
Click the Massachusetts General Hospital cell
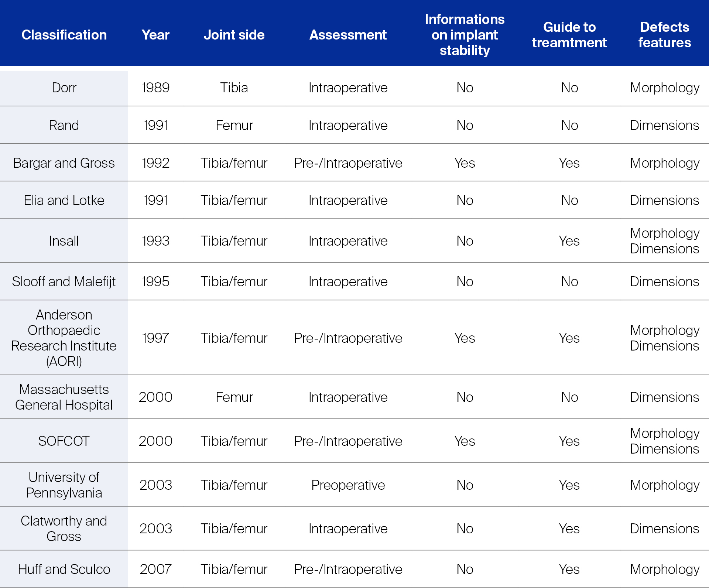point(64,397)
